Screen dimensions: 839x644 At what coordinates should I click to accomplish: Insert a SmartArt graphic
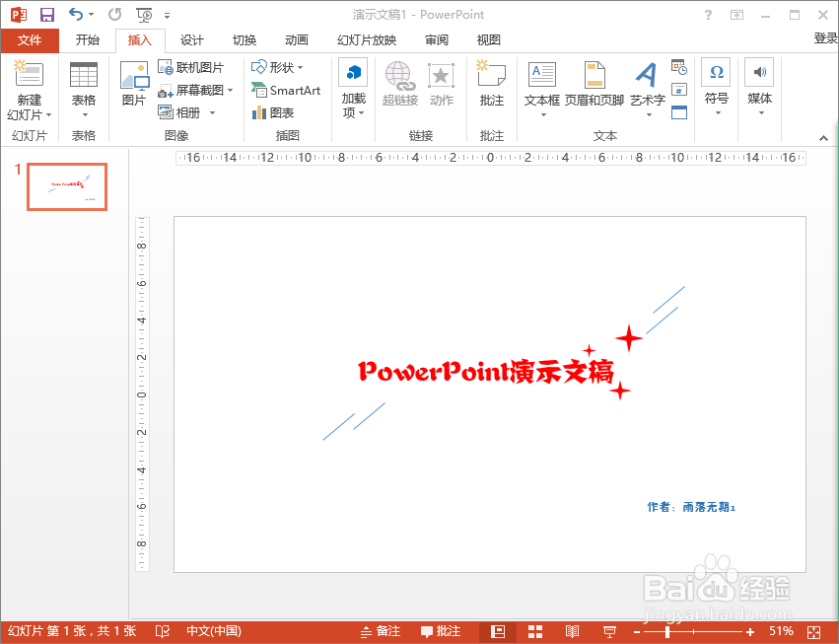[286, 90]
